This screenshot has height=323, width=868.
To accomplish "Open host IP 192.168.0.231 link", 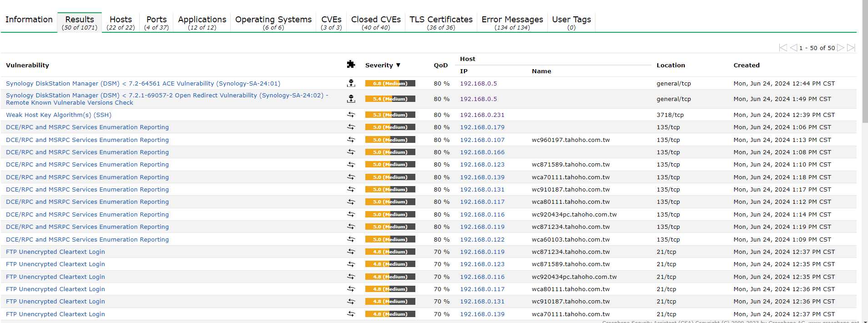I will coord(482,115).
